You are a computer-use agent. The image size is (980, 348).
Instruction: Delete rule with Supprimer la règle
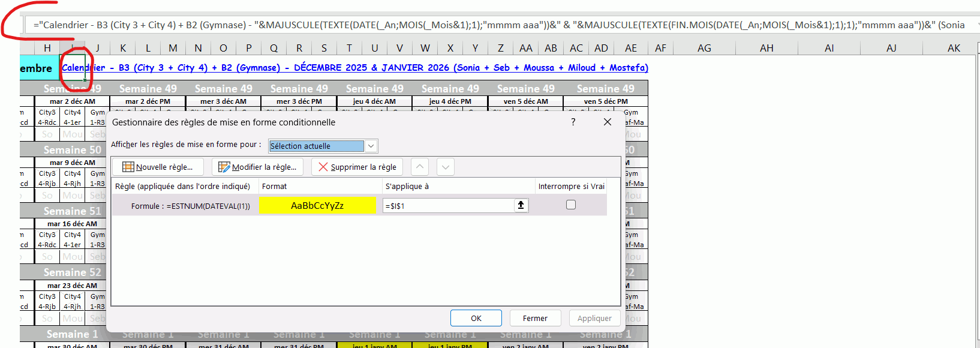coord(357,167)
